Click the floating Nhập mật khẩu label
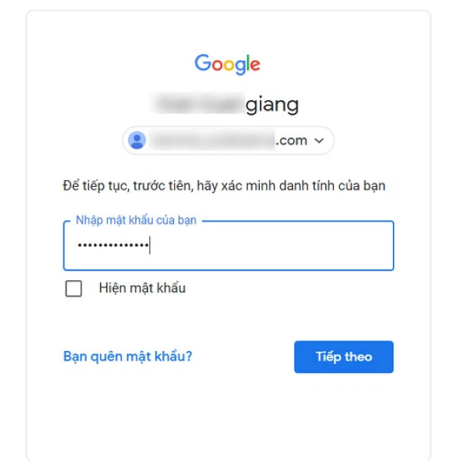The image size is (452, 476). (136, 220)
